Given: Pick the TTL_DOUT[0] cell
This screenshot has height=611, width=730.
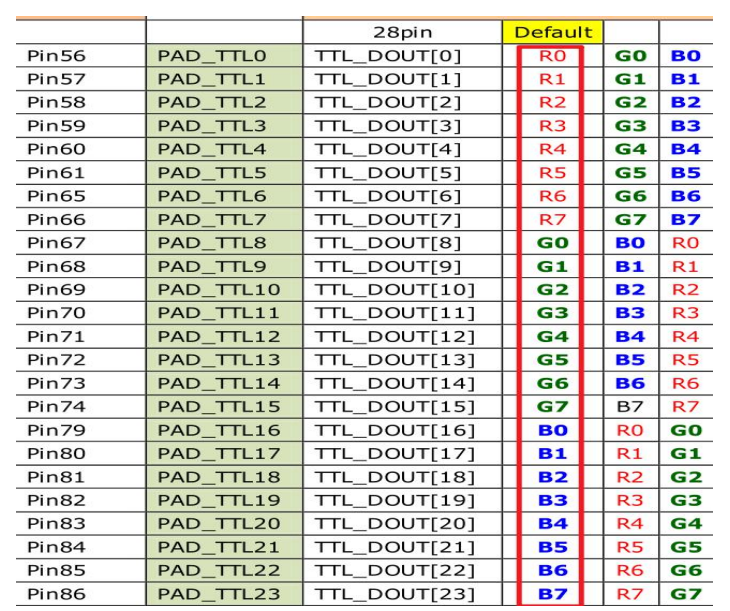Looking at the screenshot, I should (402, 56).
